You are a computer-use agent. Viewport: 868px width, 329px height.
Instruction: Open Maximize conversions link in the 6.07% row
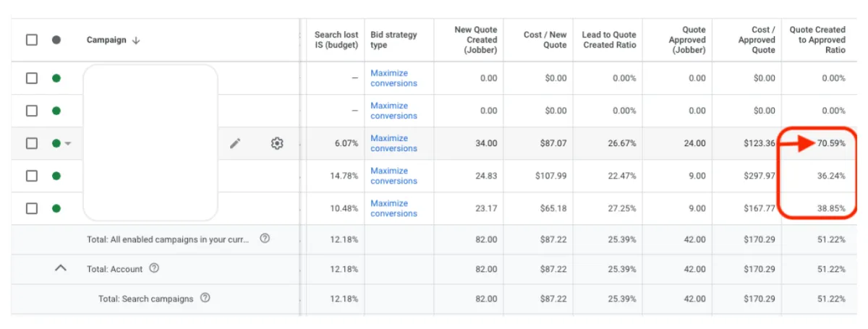(393, 143)
